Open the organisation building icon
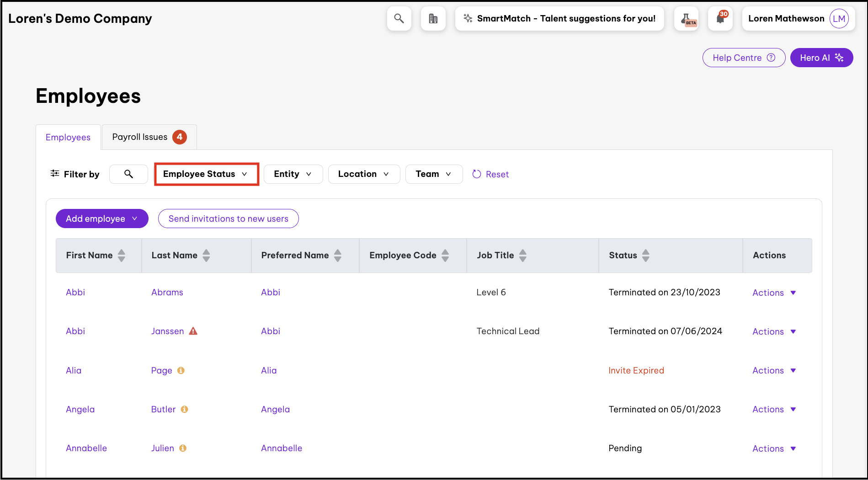This screenshot has height=480, width=868. coord(433,19)
